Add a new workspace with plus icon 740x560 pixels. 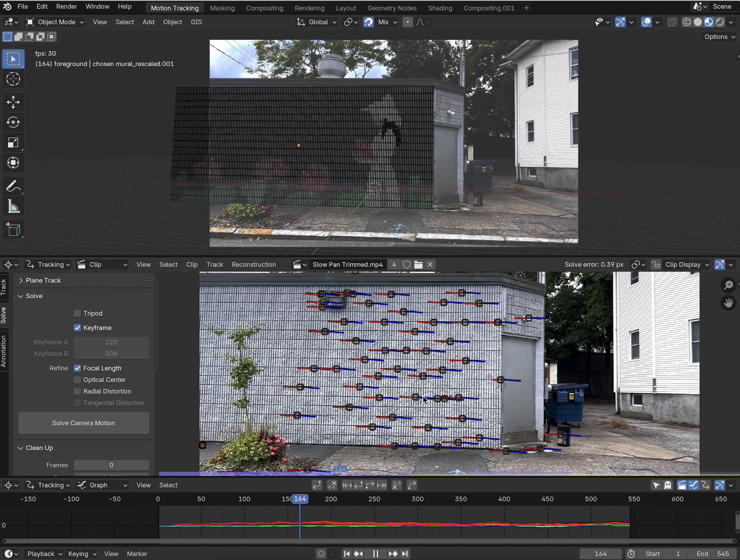click(x=526, y=8)
